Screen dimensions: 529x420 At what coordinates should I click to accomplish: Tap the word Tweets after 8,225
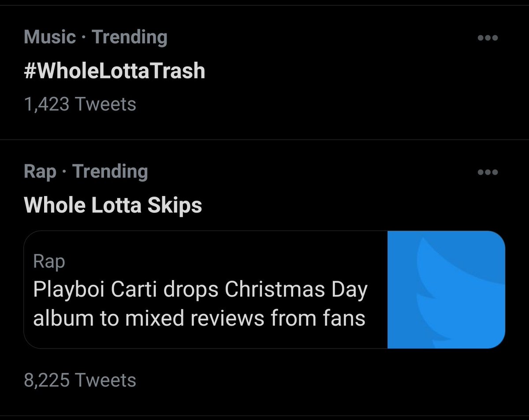coord(106,380)
